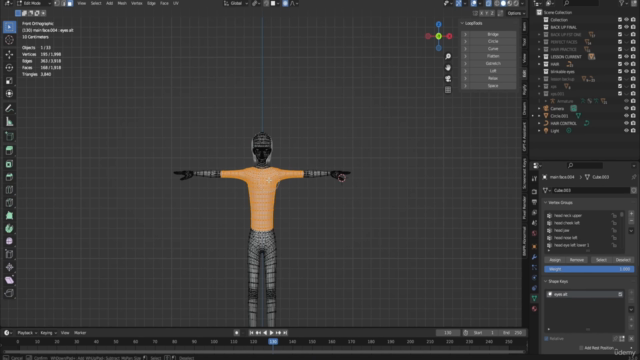
Task: Select the Inset Faces tool
Action: tap(9, 164)
